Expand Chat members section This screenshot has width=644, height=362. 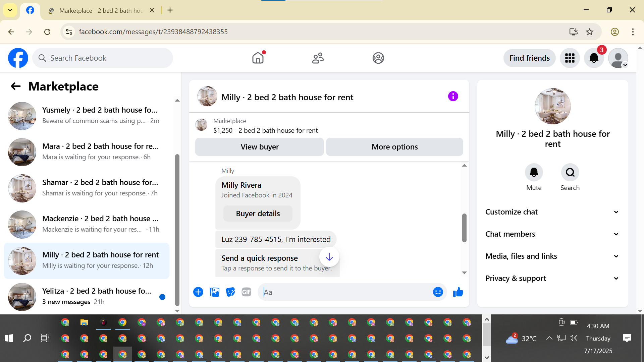click(552, 234)
